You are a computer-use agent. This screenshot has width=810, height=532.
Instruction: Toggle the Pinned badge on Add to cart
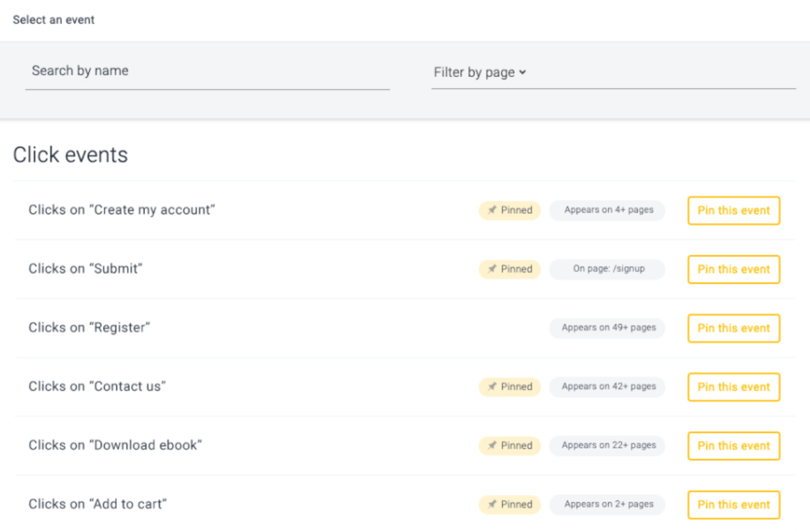pyautogui.click(x=510, y=505)
